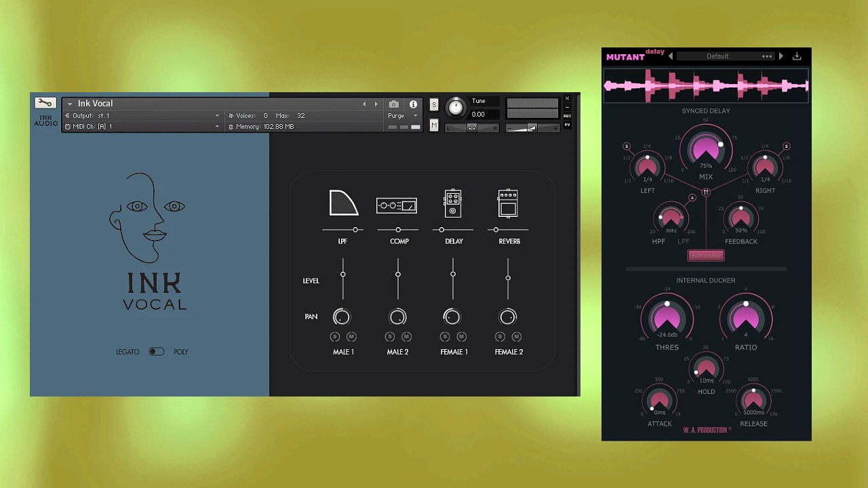Select next Mutant Delay preset arrow
The height and width of the screenshot is (488, 868).
click(x=781, y=56)
